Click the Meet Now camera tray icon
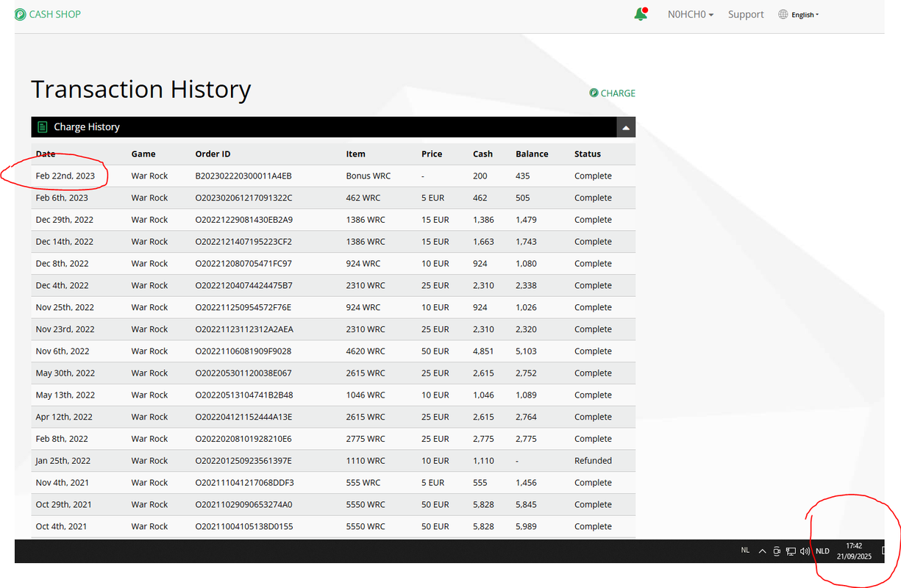Image resolution: width=901 pixels, height=588 pixels. pos(777,551)
